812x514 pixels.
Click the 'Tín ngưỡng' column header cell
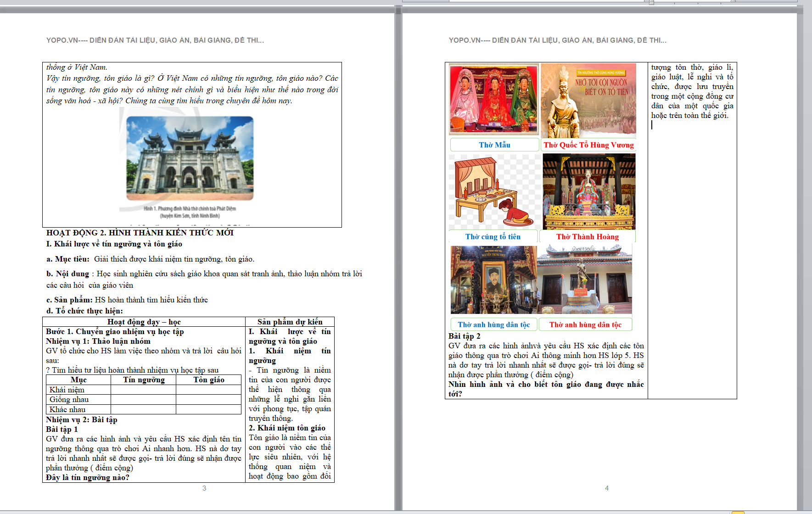pos(144,380)
